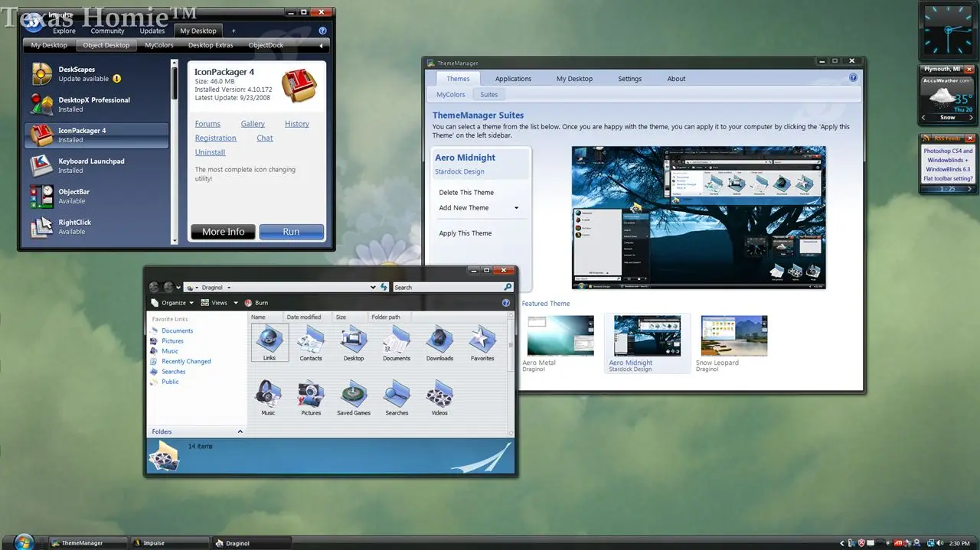Expand the Folders pane chevron
The image size is (980, 550).
click(x=240, y=431)
